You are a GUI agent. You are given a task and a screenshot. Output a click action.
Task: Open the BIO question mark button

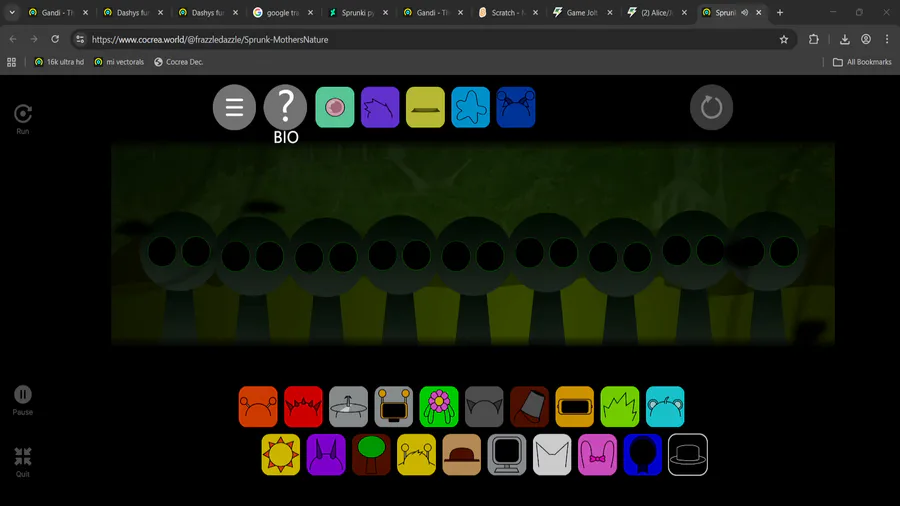[285, 107]
